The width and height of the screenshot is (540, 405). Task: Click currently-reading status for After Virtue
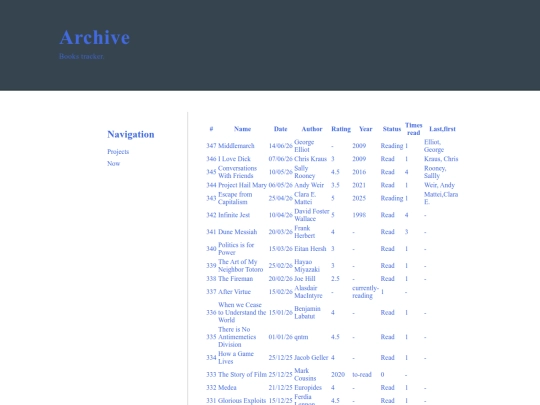[365, 292]
